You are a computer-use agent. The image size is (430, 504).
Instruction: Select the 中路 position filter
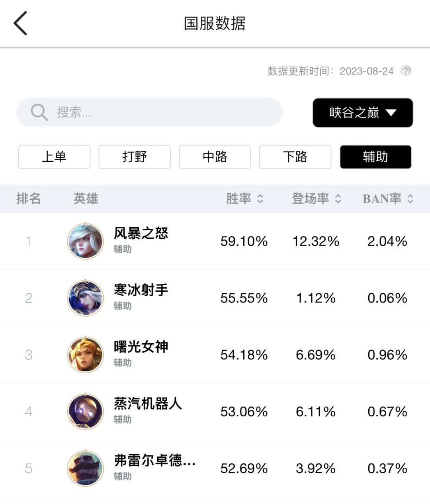[x=215, y=157]
